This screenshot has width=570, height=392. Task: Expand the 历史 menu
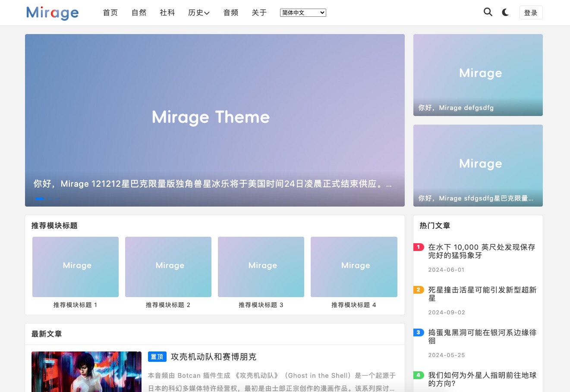tap(198, 13)
